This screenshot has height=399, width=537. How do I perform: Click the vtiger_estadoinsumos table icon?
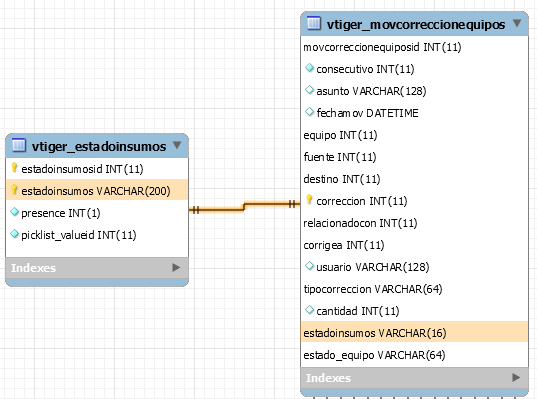pos(18,145)
